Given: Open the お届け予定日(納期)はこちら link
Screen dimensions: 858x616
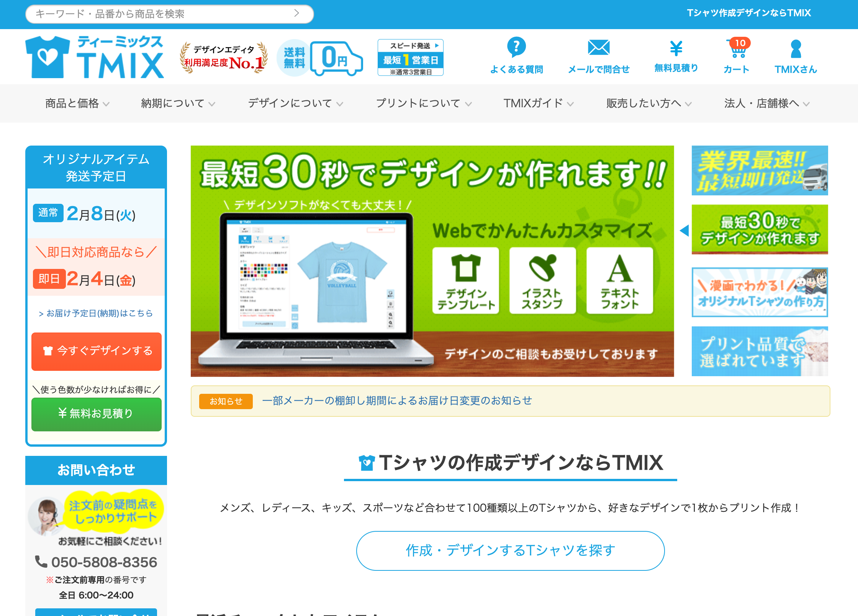Looking at the screenshot, I should [96, 313].
